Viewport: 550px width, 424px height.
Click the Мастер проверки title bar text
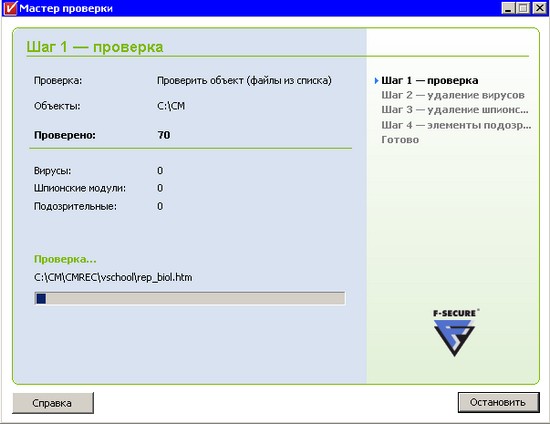coord(66,8)
